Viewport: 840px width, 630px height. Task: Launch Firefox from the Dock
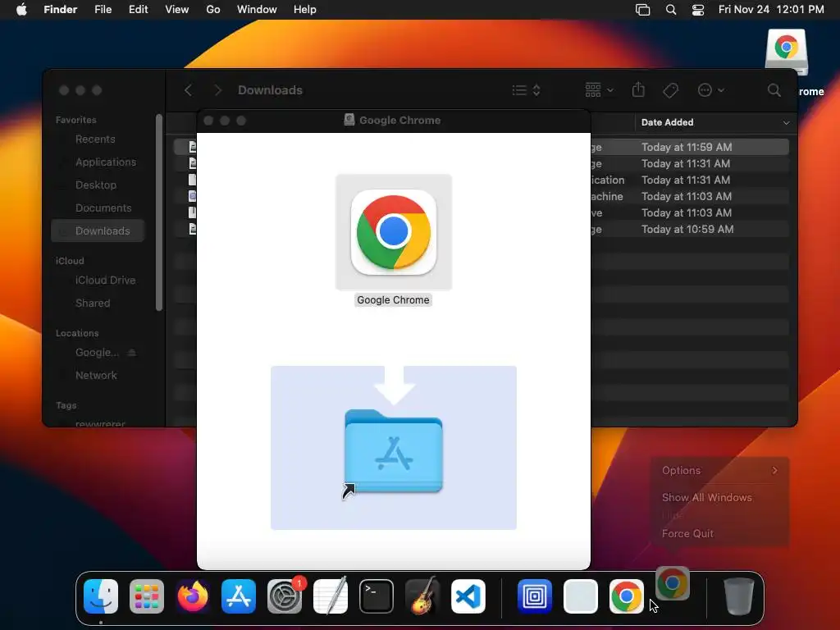coord(192,596)
